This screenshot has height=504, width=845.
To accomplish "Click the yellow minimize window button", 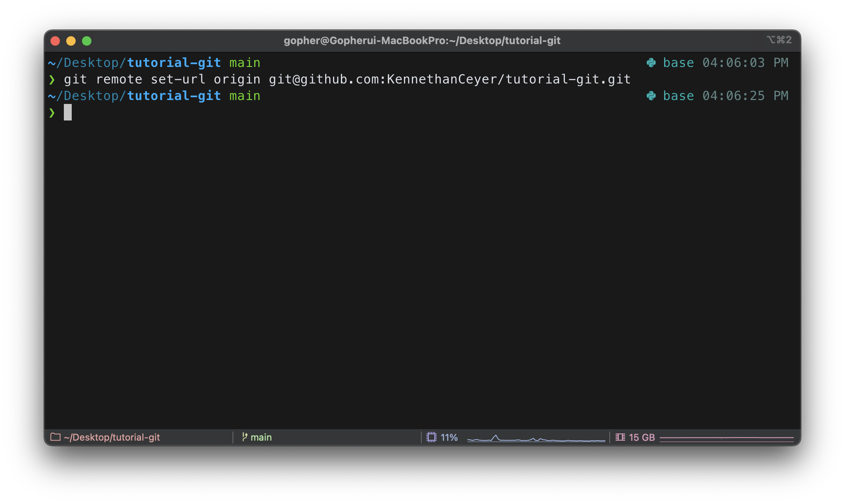I will pyautogui.click(x=71, y=41).
